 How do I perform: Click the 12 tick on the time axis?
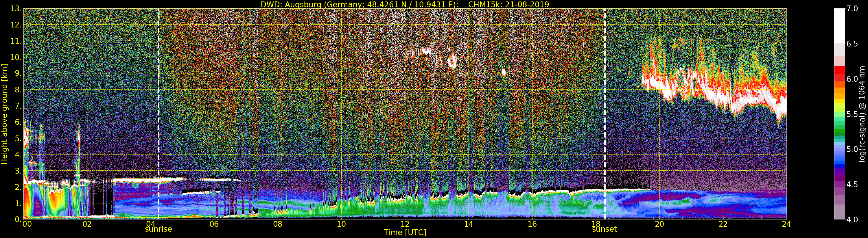(x=405, y=224)
